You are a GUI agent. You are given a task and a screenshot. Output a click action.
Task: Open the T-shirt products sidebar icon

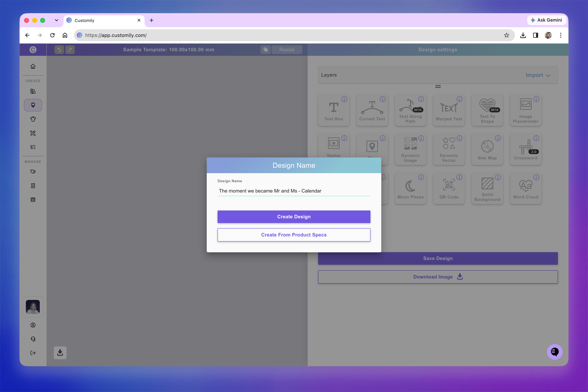tap(33, 119)
